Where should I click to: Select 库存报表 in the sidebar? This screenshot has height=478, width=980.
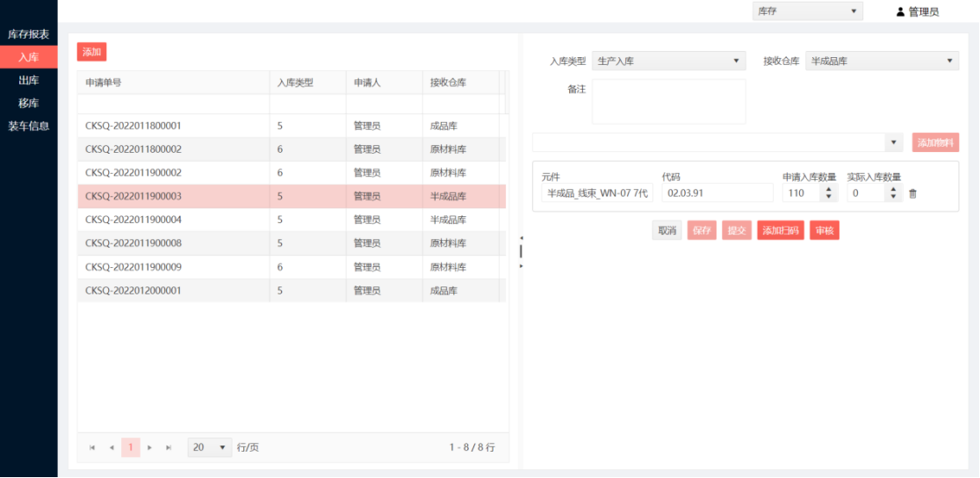click(29, 34)
